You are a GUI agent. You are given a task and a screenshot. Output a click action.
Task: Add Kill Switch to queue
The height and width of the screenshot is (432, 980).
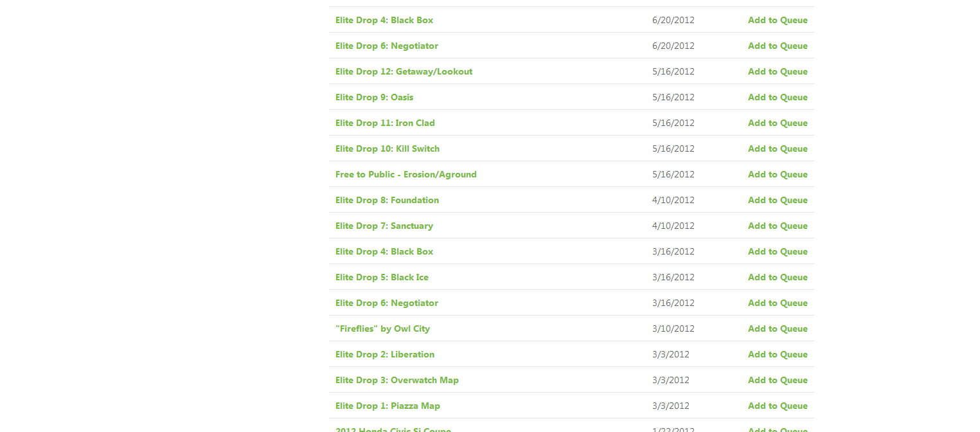778,148
